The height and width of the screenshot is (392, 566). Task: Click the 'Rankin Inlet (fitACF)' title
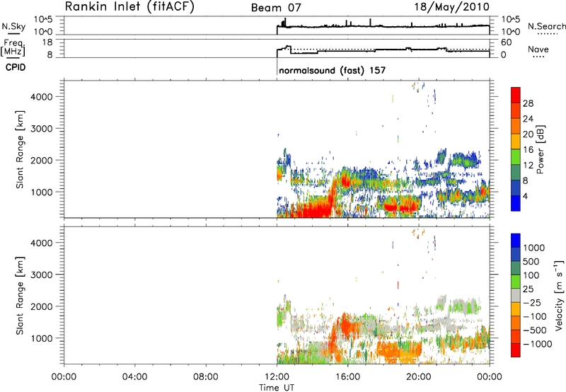tap(129, 7)
